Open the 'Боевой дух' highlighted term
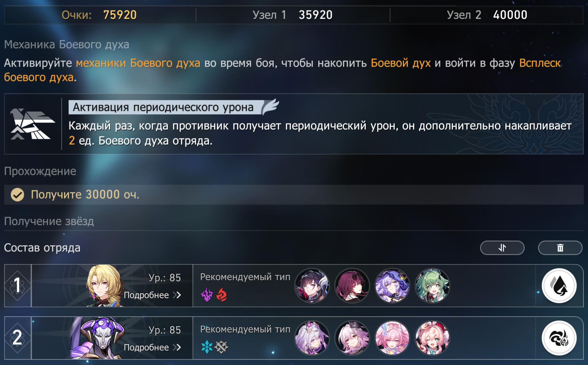 tap(401, 63)
